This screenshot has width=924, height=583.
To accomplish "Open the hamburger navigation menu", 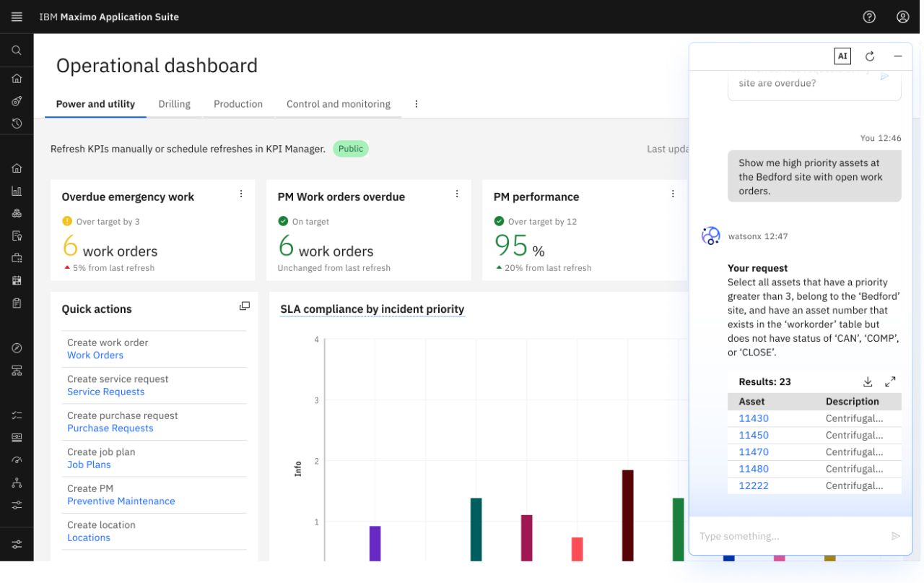I will (17, 17).
